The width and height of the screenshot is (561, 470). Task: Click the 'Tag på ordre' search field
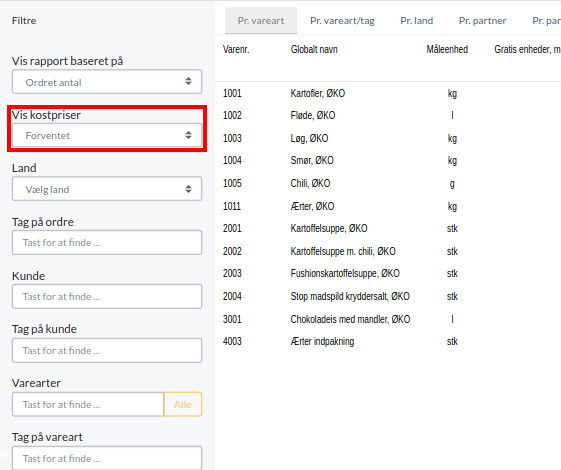coord(107,243)
